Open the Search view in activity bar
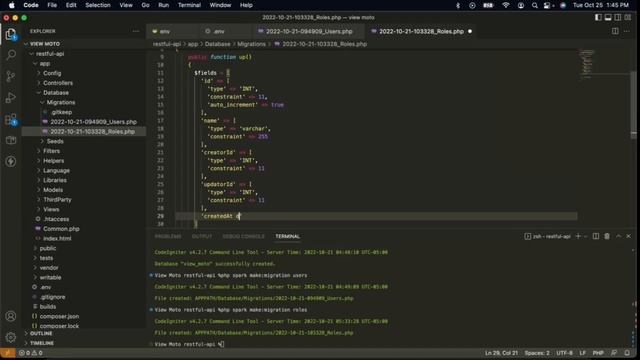Screen dimensions: 640x360 click(11, 55)
